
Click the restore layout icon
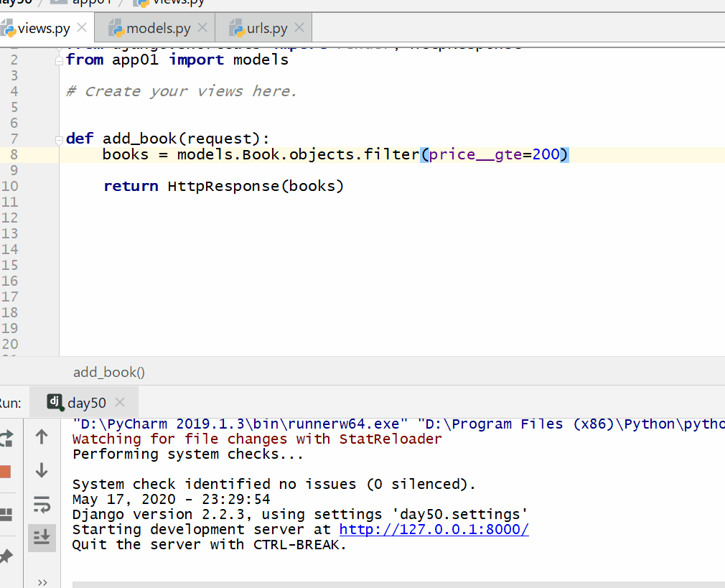pos(6,514)
